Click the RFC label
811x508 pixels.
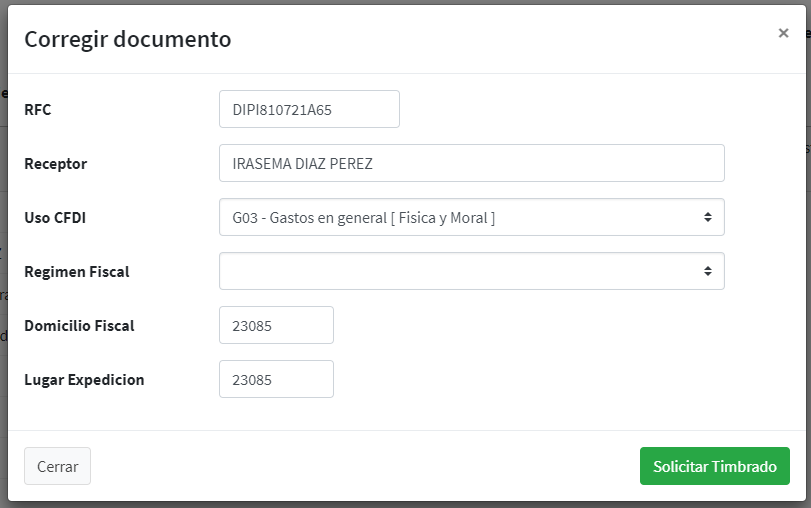click(x=38, y=110)
